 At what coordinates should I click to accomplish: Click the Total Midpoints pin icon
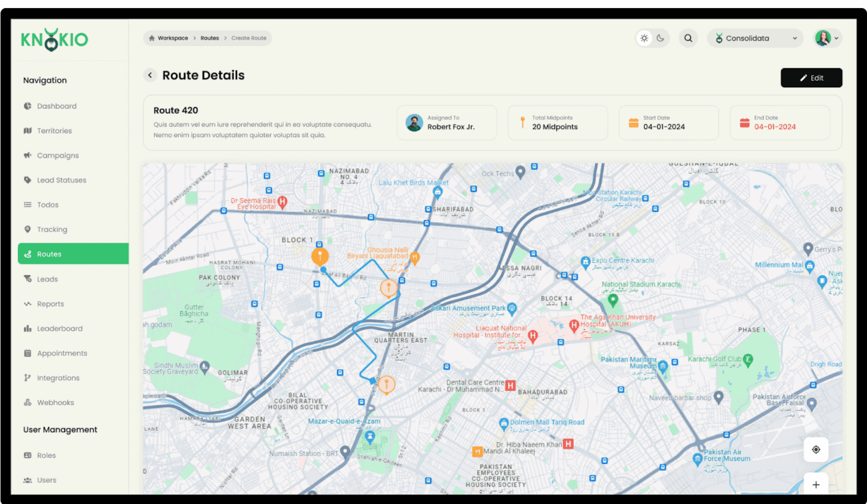(522, 122)
